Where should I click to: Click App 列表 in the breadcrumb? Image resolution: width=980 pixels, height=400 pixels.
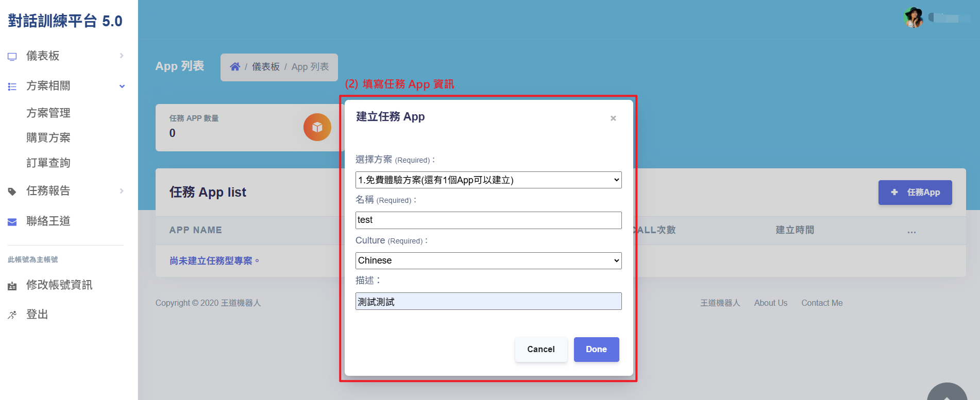310,67
